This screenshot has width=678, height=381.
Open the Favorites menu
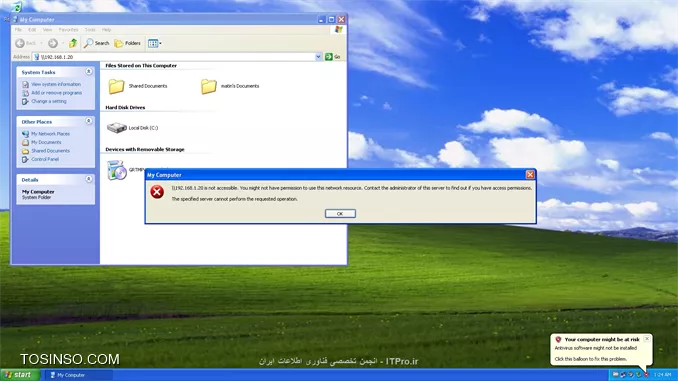point(68,30)
